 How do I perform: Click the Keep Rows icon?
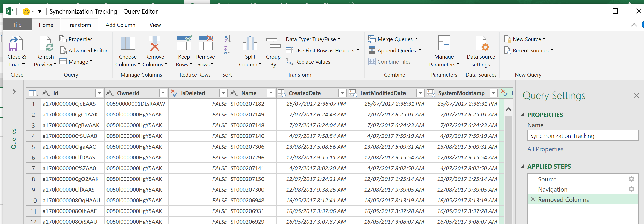click(184, 43)
